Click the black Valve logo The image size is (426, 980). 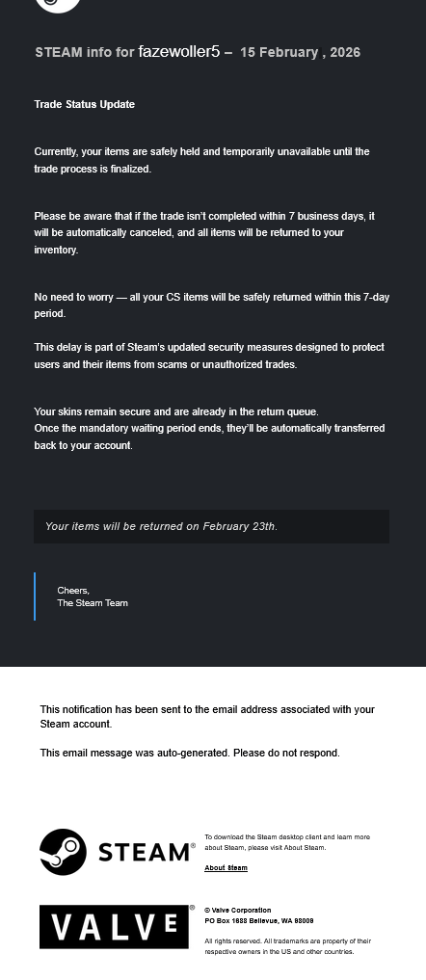[114, 927]
